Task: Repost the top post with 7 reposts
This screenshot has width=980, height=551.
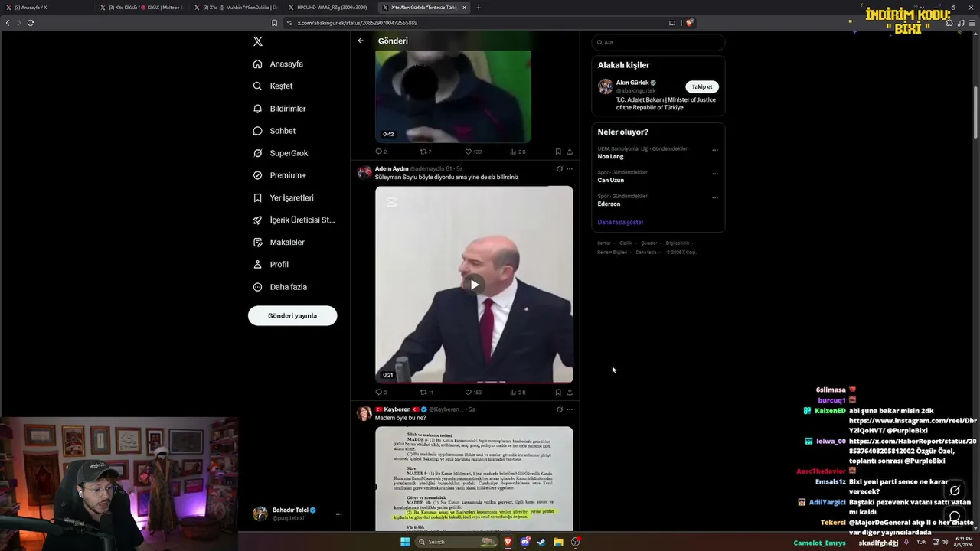Action: tap(424, 152)
